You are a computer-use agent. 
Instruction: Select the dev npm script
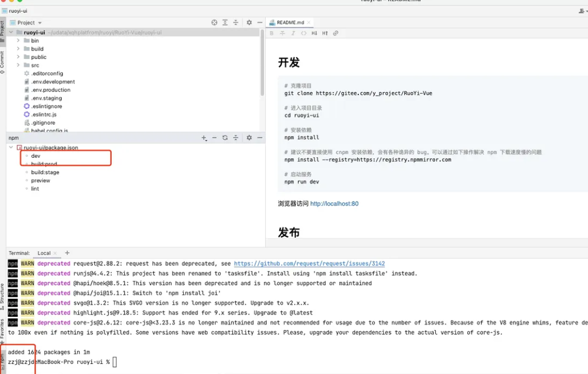(x=35, y=156)
